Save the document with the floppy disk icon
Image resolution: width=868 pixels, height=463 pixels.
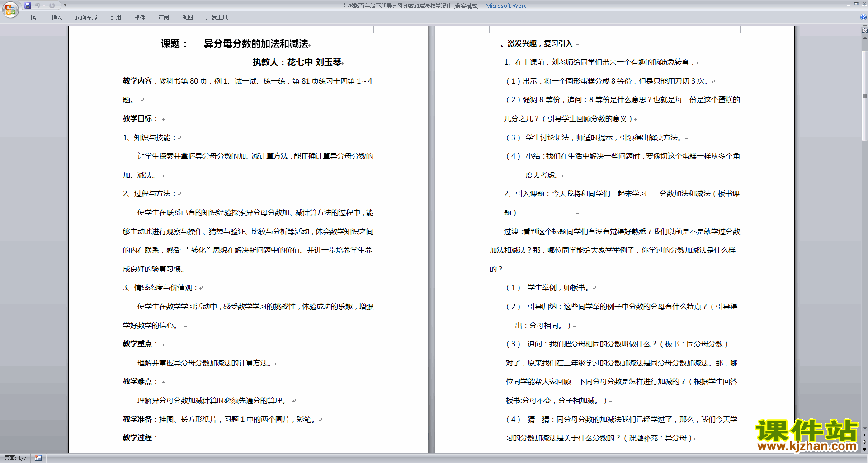pos(28,5)
